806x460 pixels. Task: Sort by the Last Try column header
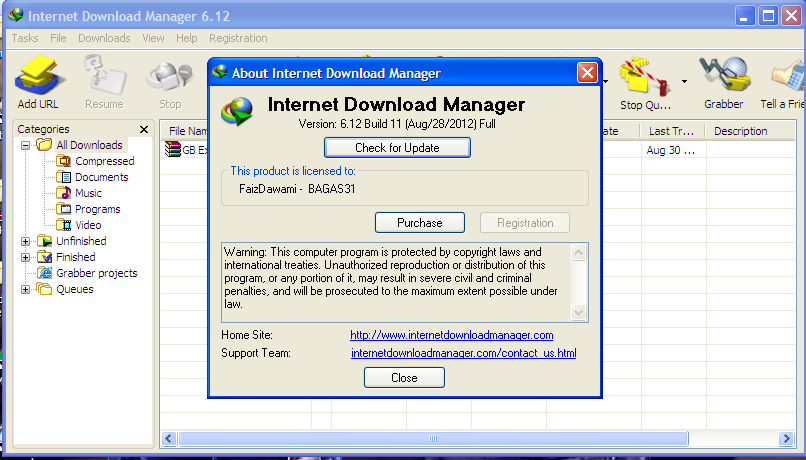pyautogui.click(x=672, y=131)
